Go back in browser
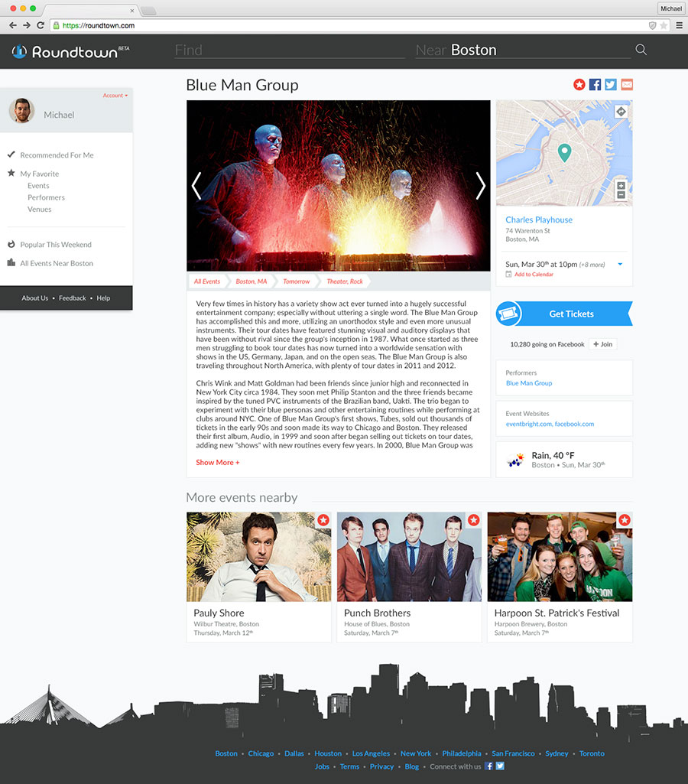This screenshot has height=784, width=688. click(x=13, y=25)
